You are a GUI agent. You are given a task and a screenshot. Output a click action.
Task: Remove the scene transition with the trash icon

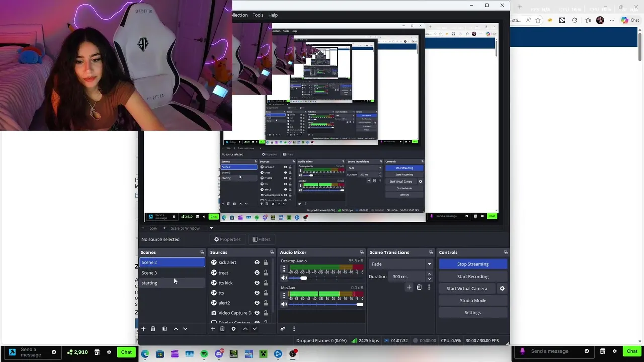419,287
